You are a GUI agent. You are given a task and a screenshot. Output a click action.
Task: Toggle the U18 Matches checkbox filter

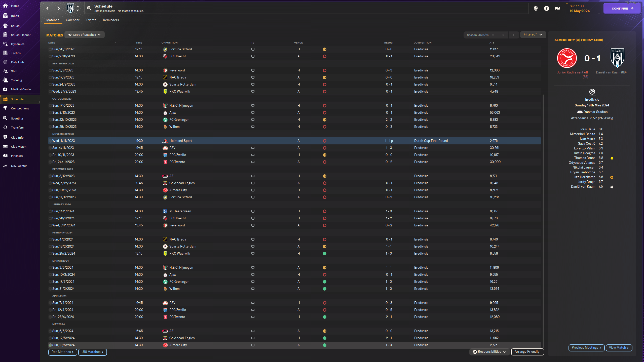(x=92, y=352)
